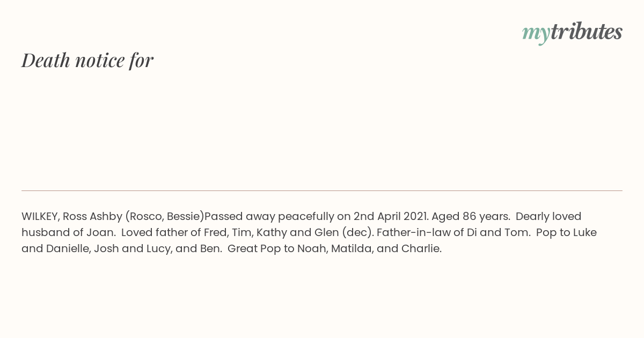This screenshot has height=338, width=644.
Task: Click the horizontal divider line
Action: click(322, 190)
